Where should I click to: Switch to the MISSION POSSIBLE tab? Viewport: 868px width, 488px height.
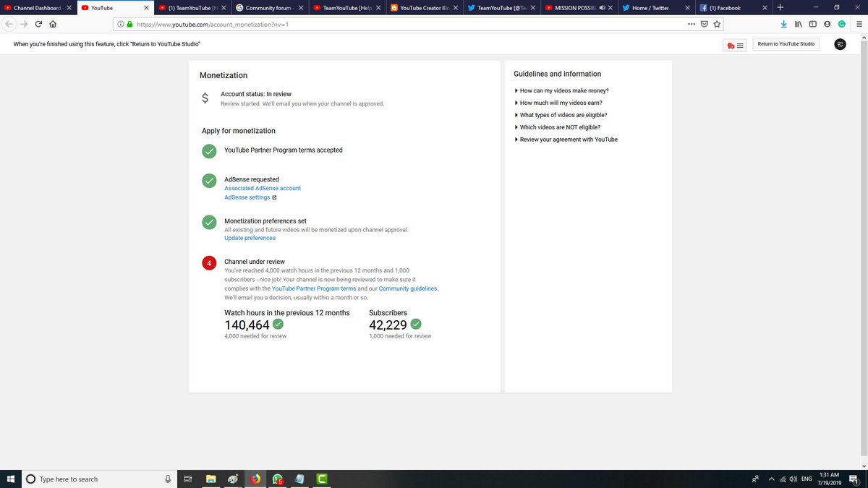tap(579, 8)
